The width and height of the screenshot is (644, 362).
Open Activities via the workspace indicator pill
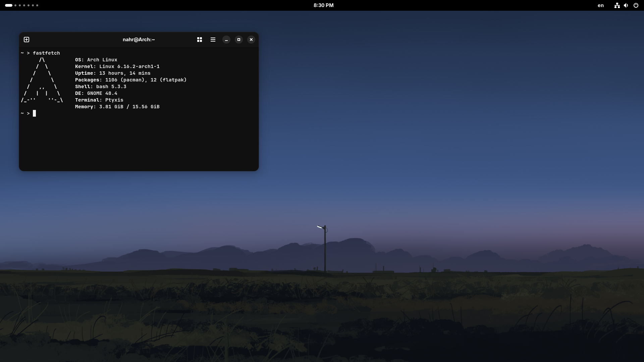[9, 5]
